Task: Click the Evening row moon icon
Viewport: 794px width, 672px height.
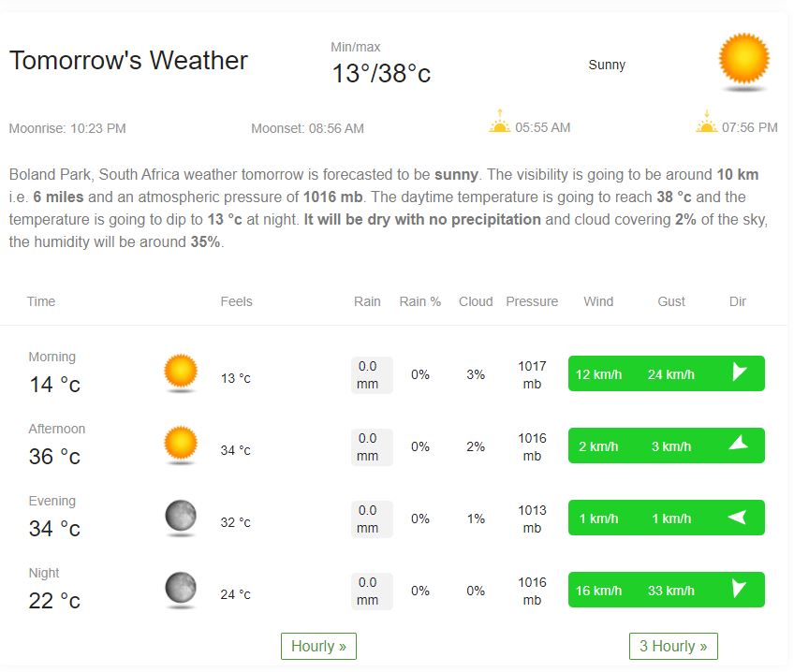Action: (x=181, y=517)
